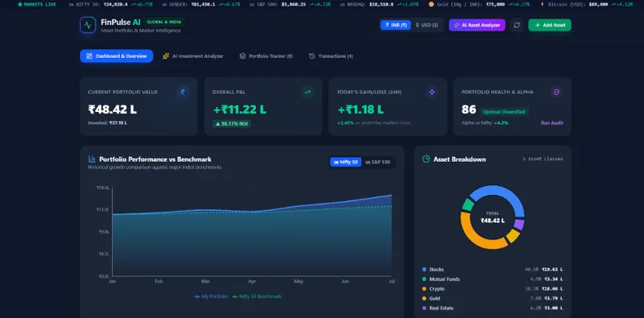644x318 pixels.
Task: Select Nifty 50 benchmark toggle
Action: pos(345,163)
